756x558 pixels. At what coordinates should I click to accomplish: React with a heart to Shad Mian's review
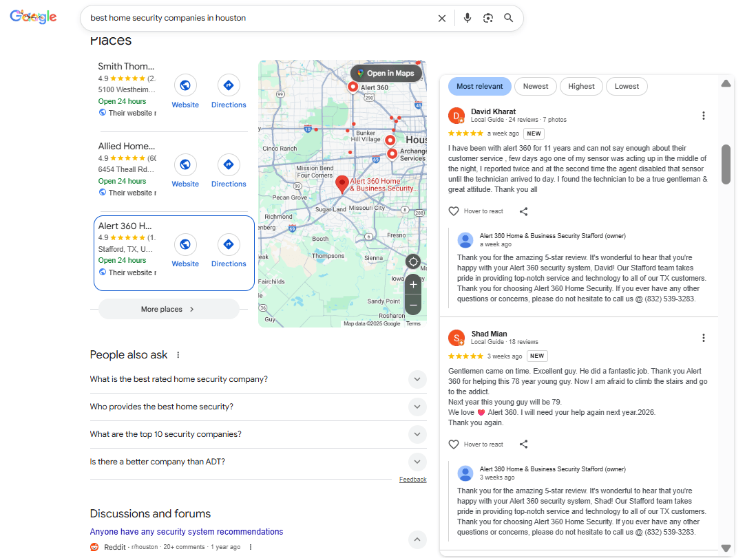coord(454,444)
